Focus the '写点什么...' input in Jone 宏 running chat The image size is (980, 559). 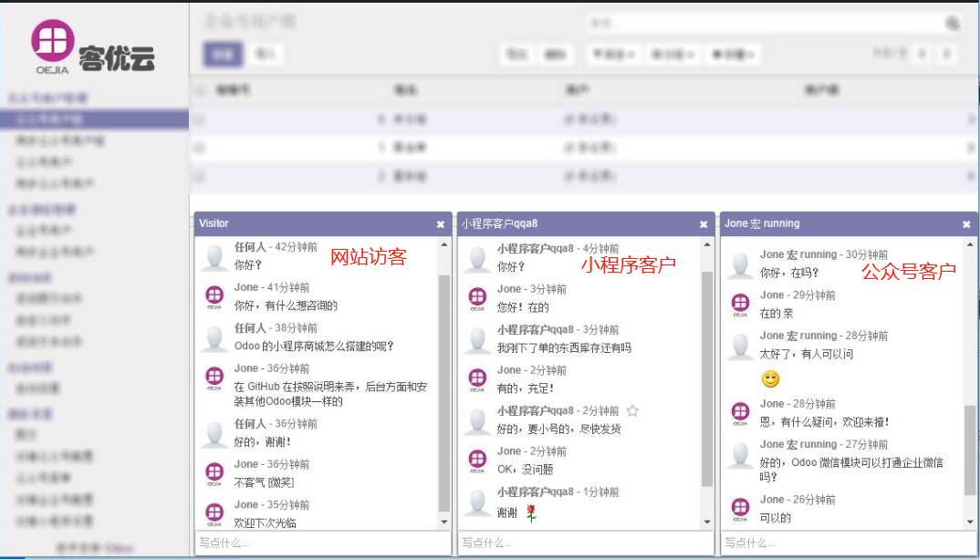pyautogui.click(x=849, y=543)
